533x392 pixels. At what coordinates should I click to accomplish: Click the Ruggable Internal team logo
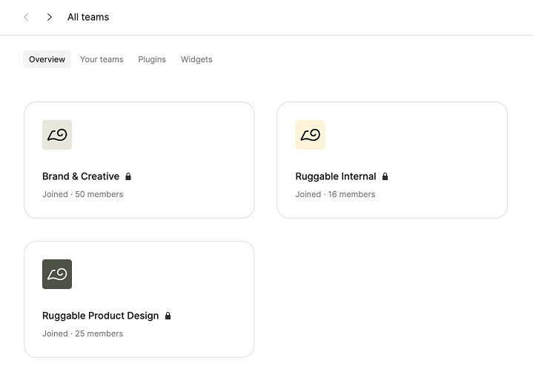(310, 135)
